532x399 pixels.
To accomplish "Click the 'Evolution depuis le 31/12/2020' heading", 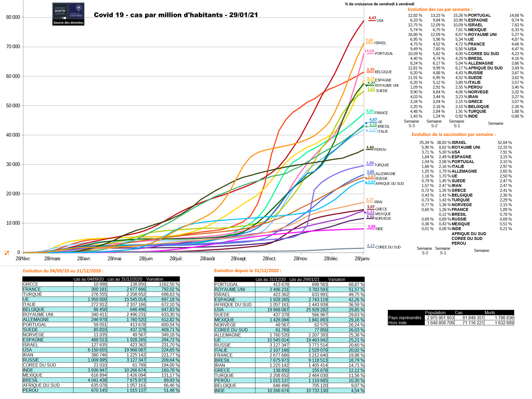I will click(247, 271).
